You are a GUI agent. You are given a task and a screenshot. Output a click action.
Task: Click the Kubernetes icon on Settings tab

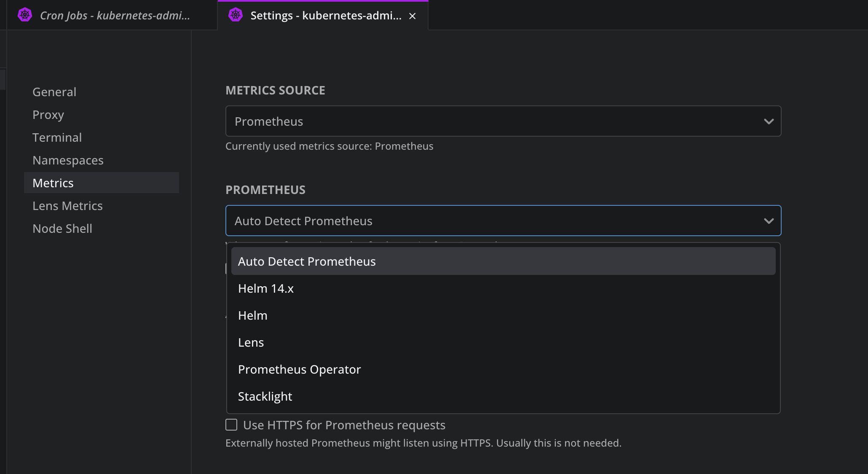236,15
